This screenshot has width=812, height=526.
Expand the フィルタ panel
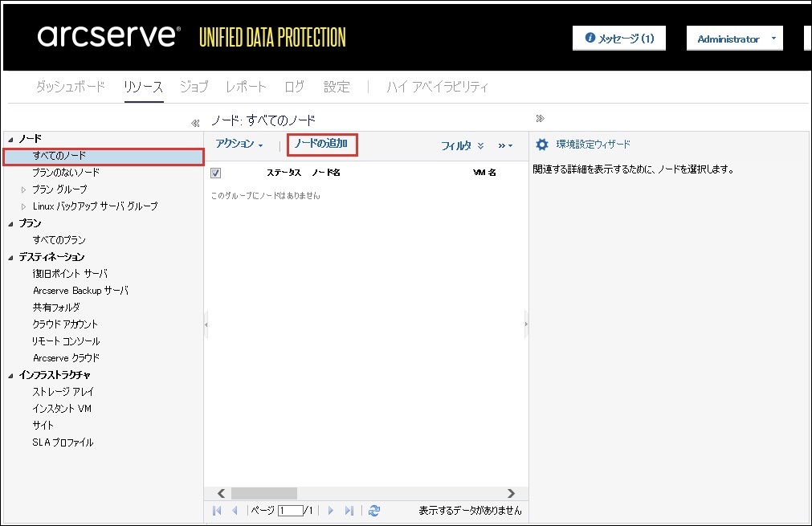point(462,146)
